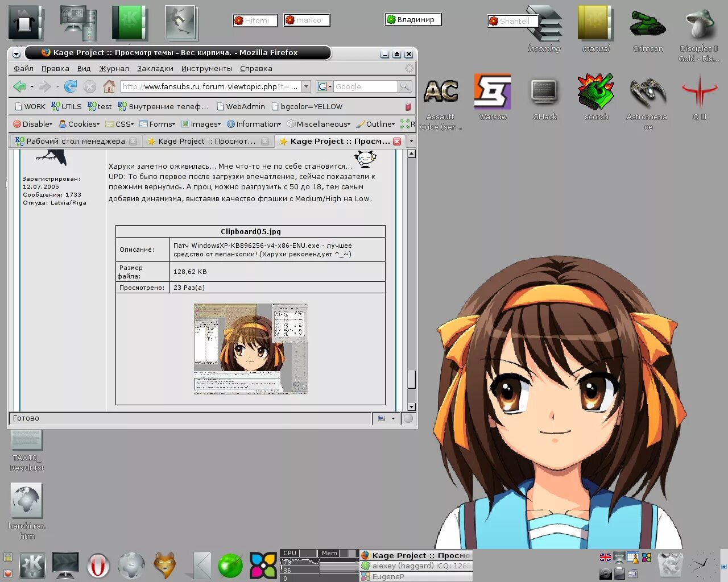This screenshot has width=728, height=582.
Task: Open the search engine selector dropdown
Action: (x=324, y=86)
